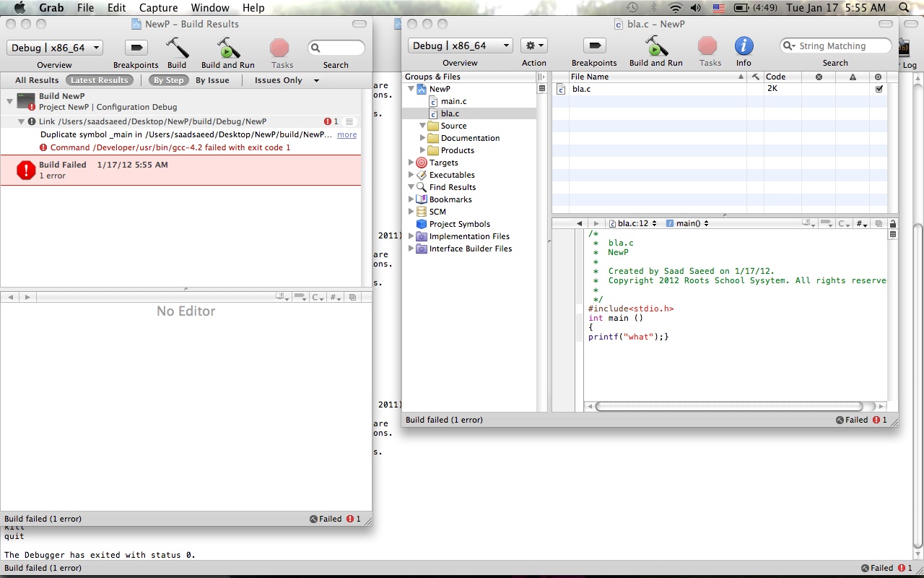Open Debug | x86_64 dropdown in Build Results window

(x=55, y=48)
